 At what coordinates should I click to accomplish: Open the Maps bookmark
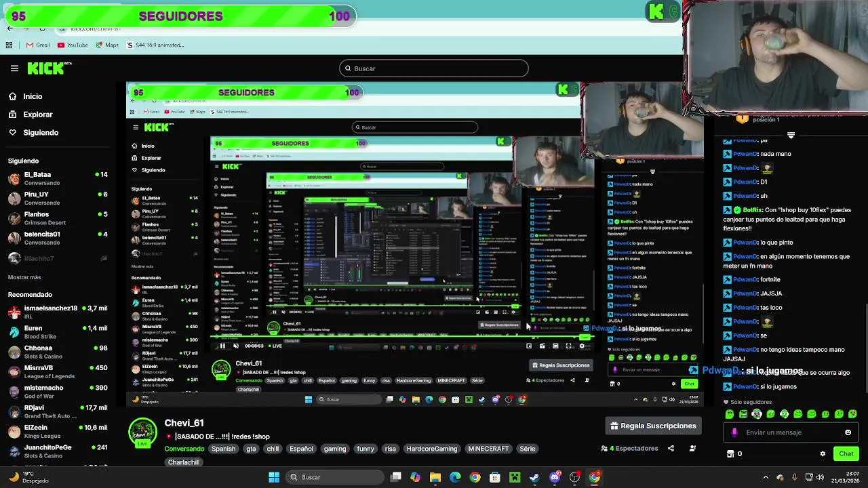point(106,45)
